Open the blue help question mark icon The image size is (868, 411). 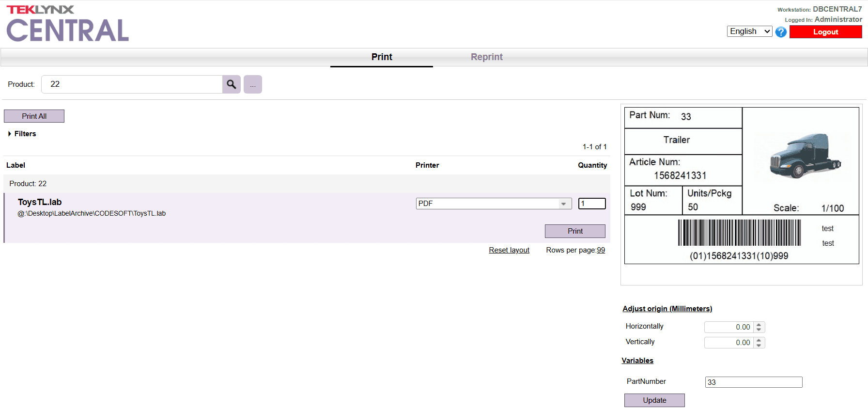tap(781, 32)
